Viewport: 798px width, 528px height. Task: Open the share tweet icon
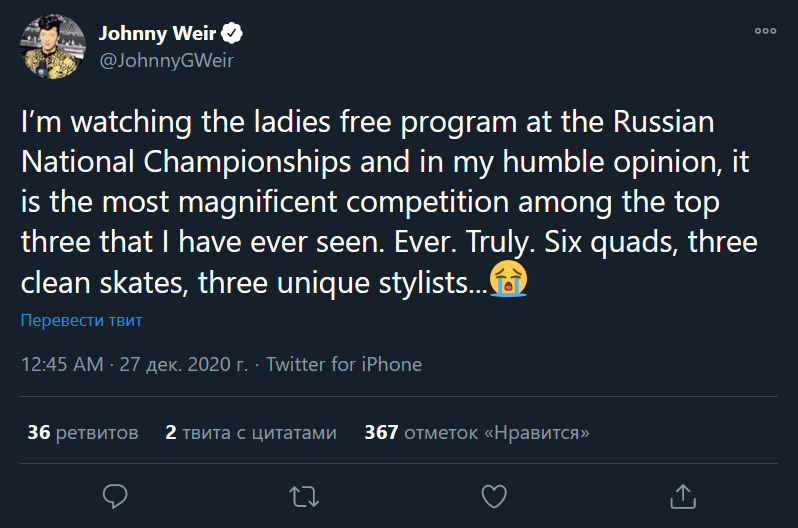pyautogui.click(x=682, y=495)
